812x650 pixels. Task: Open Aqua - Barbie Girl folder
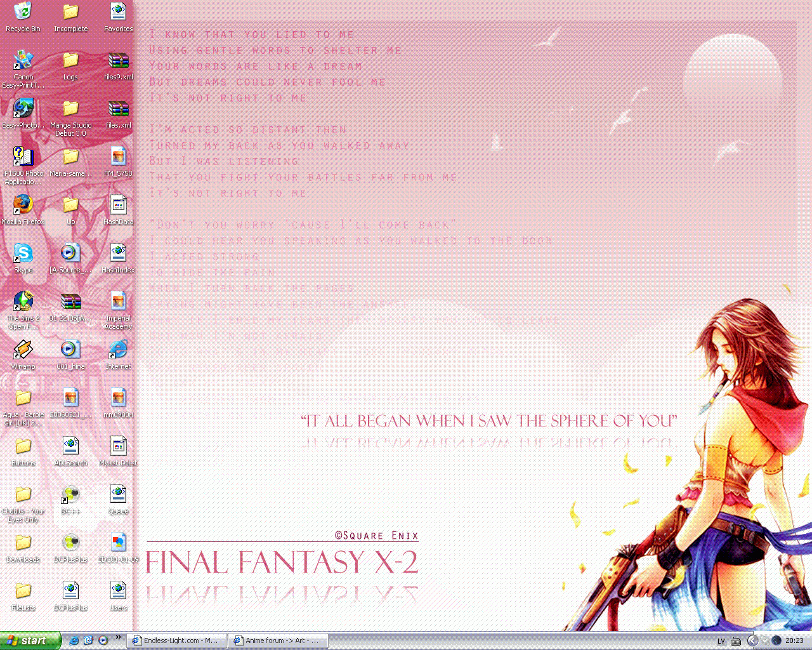pyautogui.click(x=23, y=407)
